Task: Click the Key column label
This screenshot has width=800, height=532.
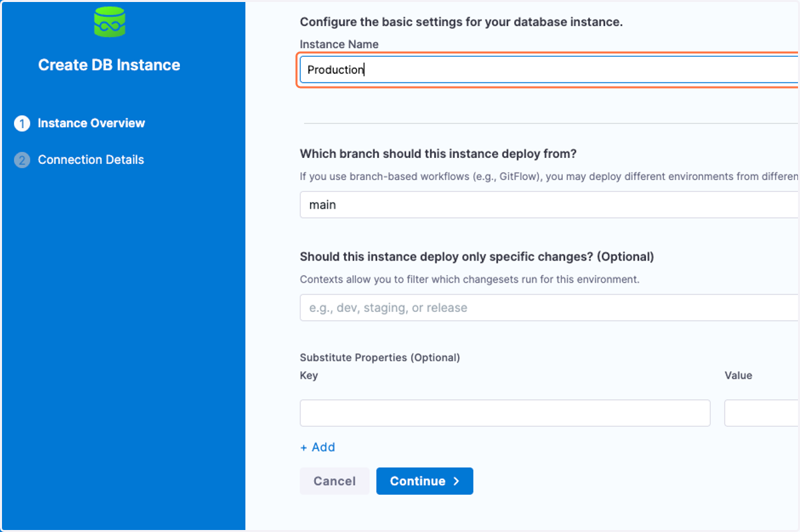Action: (x=309, y=375)
